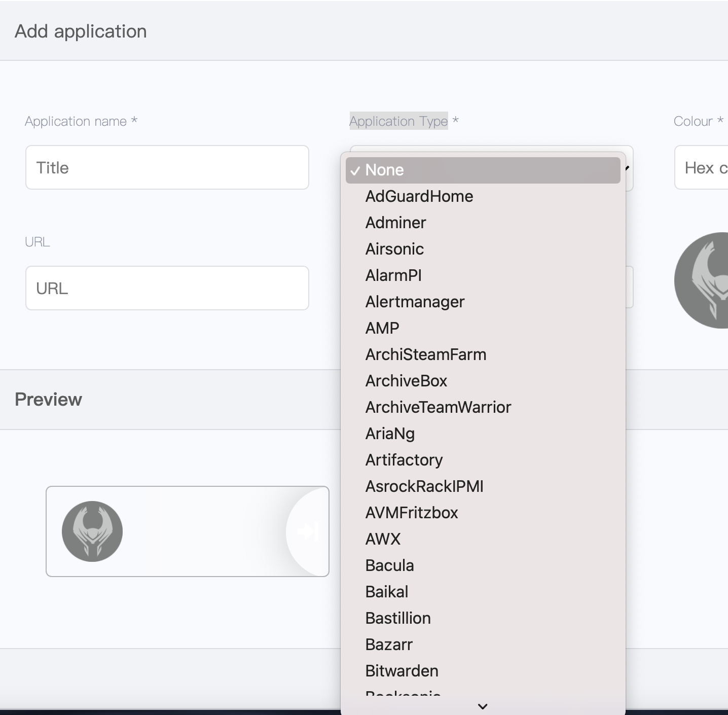Pick Bazarr from the list
Image resolution: width=728 pixels, height=715 pixels.
click(483, 645)
